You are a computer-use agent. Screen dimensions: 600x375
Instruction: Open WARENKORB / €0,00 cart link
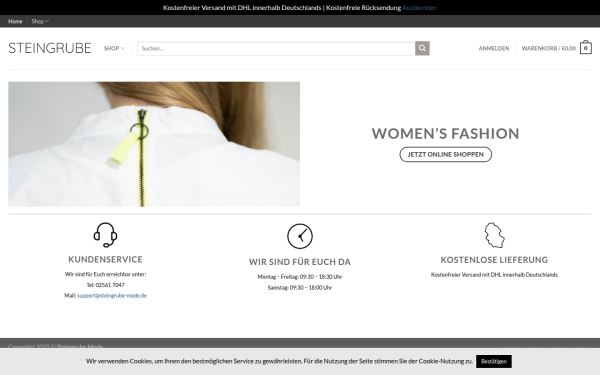coord(548,48)
